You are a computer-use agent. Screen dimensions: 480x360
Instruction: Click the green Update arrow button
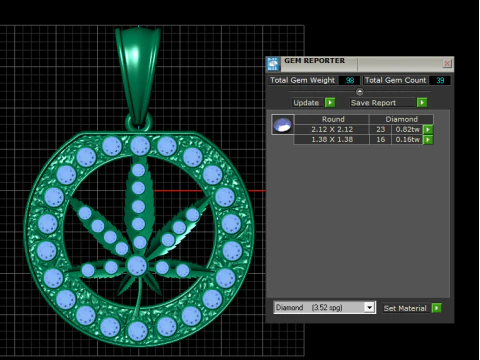[330, 102]
